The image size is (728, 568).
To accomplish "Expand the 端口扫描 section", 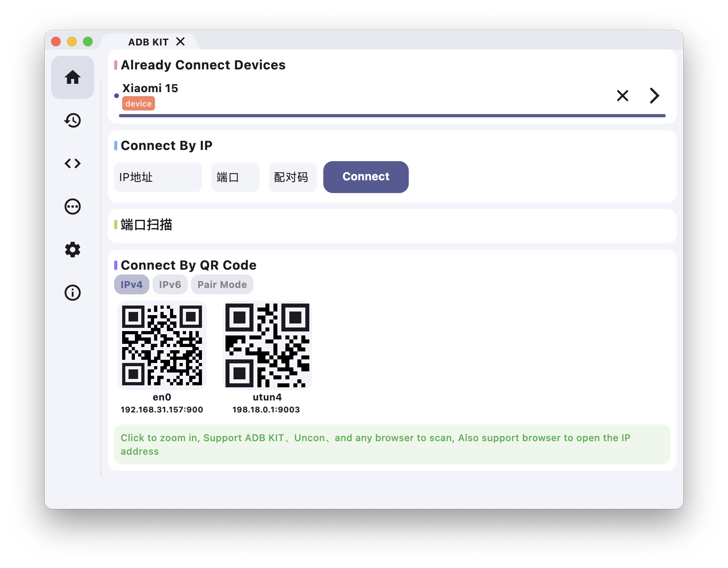I will coord(146,225).
